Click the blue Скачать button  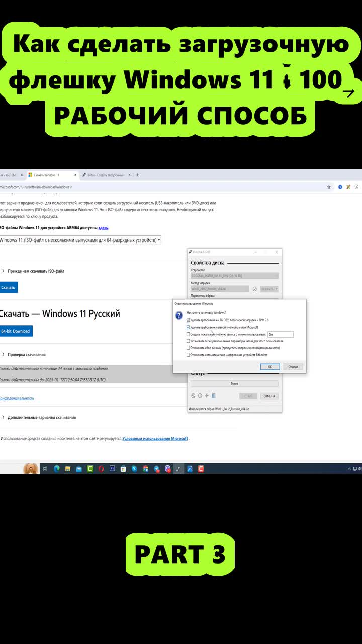coord(8,287)
